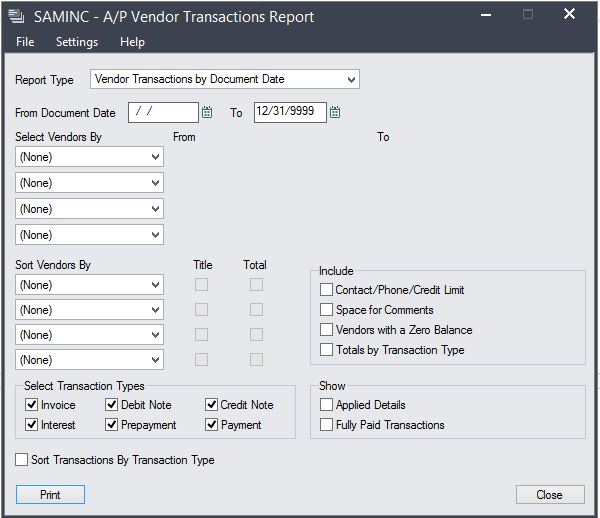Image resolution: width=600 pixels, height=518 pixels.
Task: Open first Select Vendors By dropdown
Action: (x=89, y=156)
